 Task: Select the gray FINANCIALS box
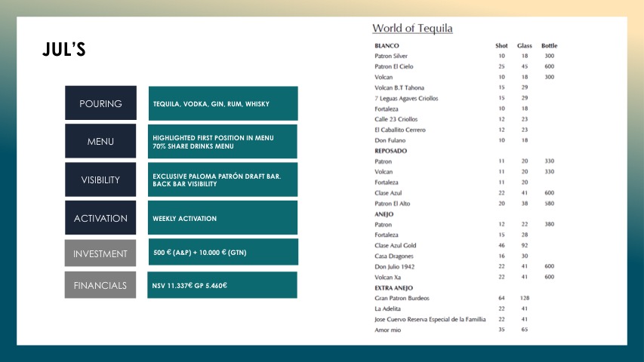[100, 286]
